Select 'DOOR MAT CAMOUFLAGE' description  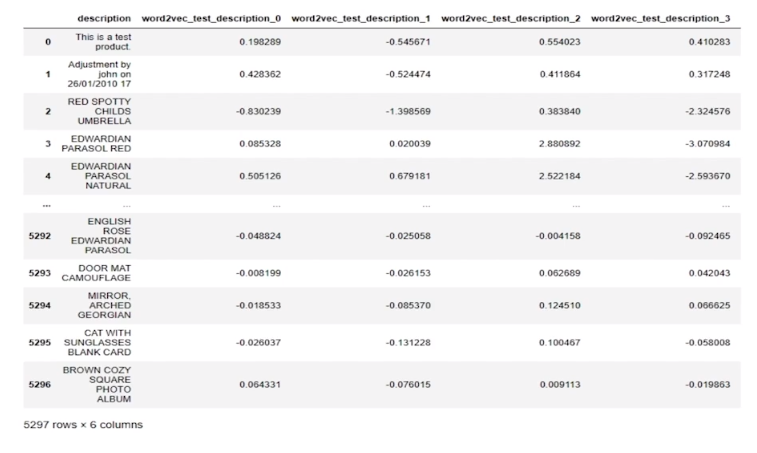click(x=96, y=273)
